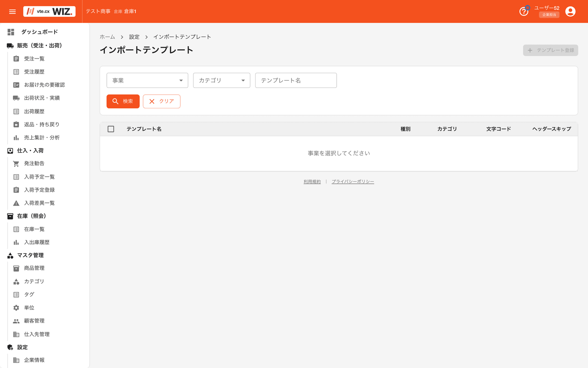Image resolution: width=588 pixels, height=368 pixels.
Task: Click the ホーム breadcrumb link
Action: tap(107, 37)
